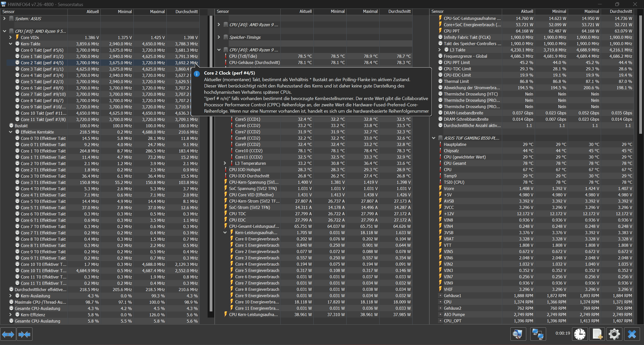Click the chip icon beside Speicher-Timings
Screen dimensions: 644x345
226,37
